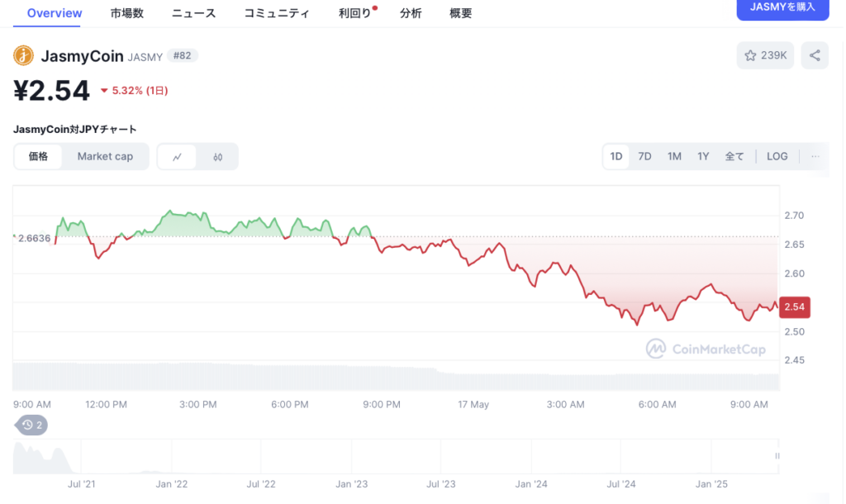Click the ¥2.54 price heading
This screenshot has height=504, width=846.
click(x=52, y=90)
